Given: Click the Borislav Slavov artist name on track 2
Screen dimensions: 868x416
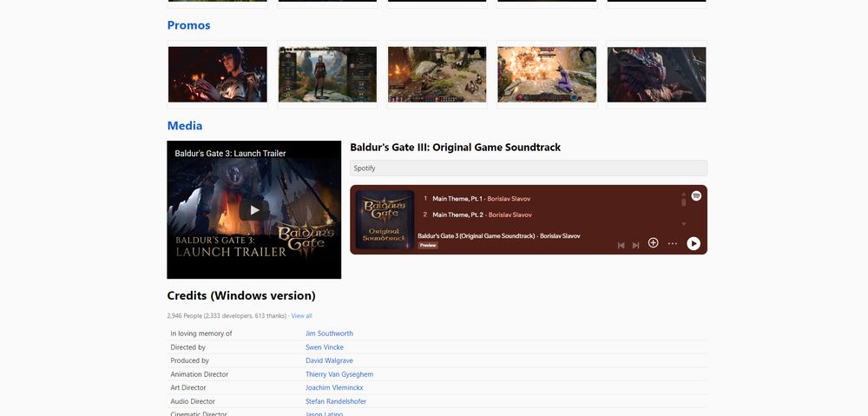Looking at the screenshot, I should pyautogui.click(x=510, y=215).
